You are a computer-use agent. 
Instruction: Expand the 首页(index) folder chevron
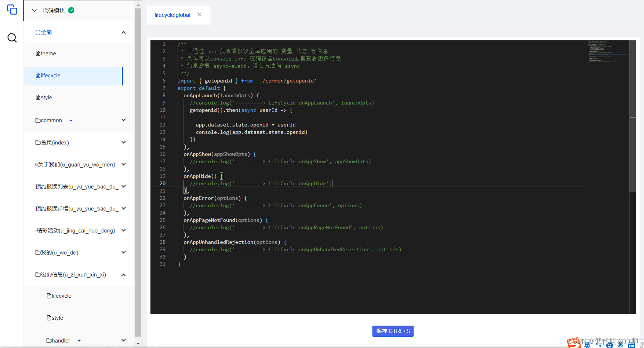[x=124, y=142]
